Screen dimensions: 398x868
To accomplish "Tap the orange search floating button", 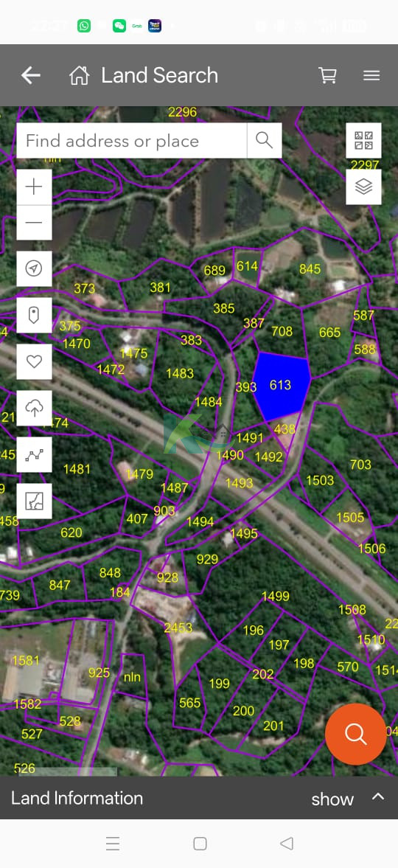I will coord(355,734).
